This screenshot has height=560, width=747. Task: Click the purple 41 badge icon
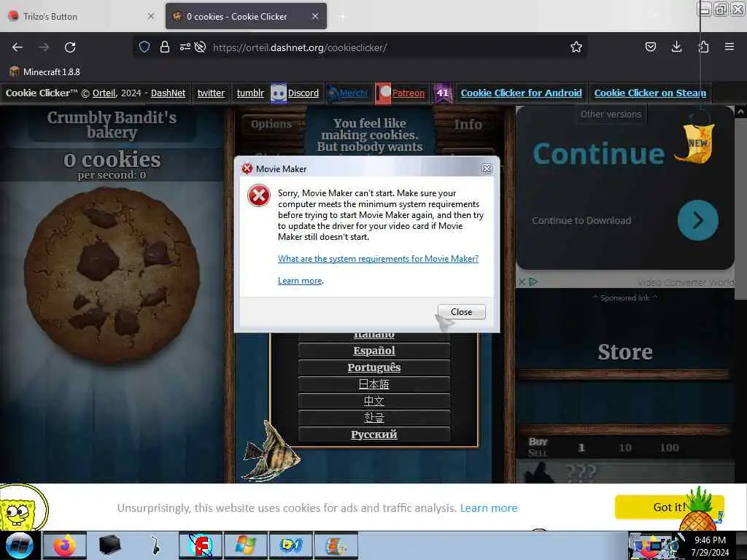(443, 93)
